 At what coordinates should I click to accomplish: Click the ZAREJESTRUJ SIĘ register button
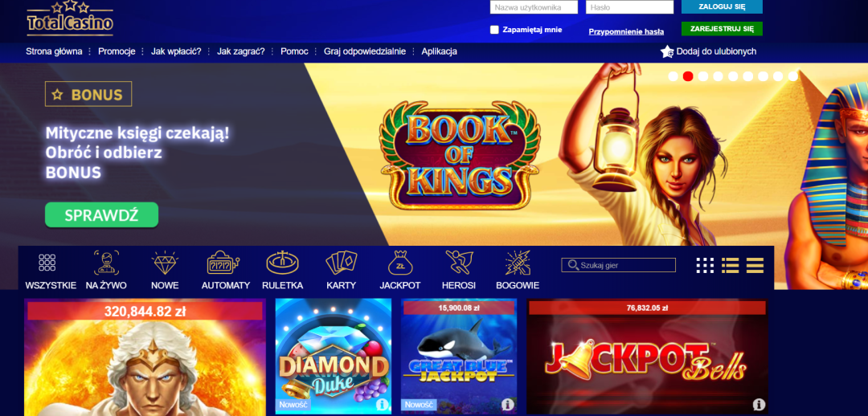coord(722,28)
